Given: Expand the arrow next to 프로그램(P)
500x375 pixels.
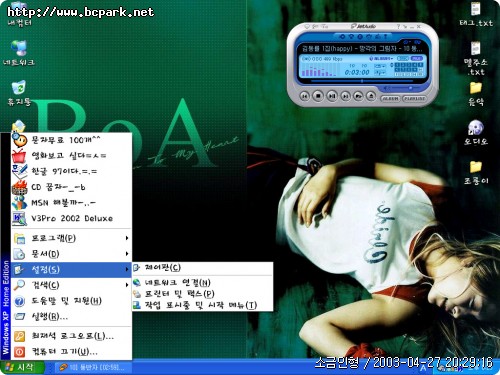Looking at the screenshot, I should (127, 238).
